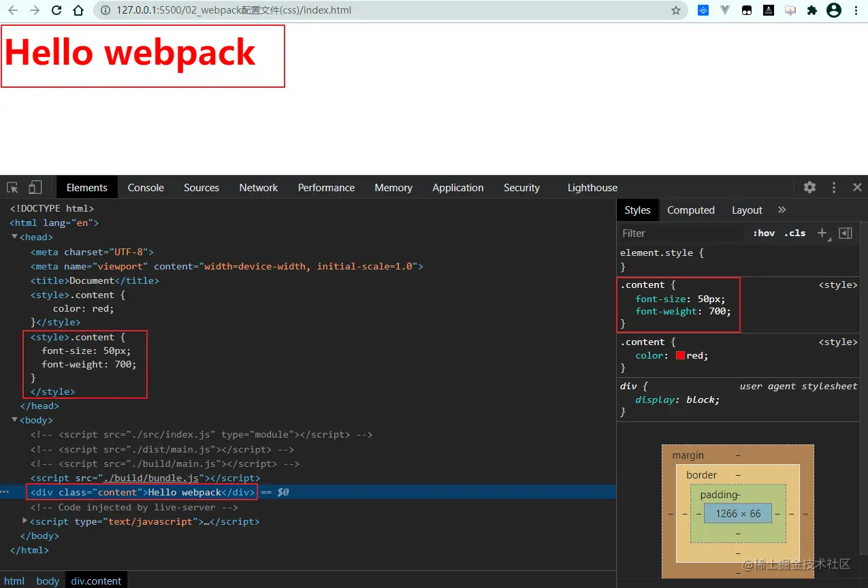868x588 pixels.
Task: Show more Styles sidebar tabs
Action: [782, 210]
